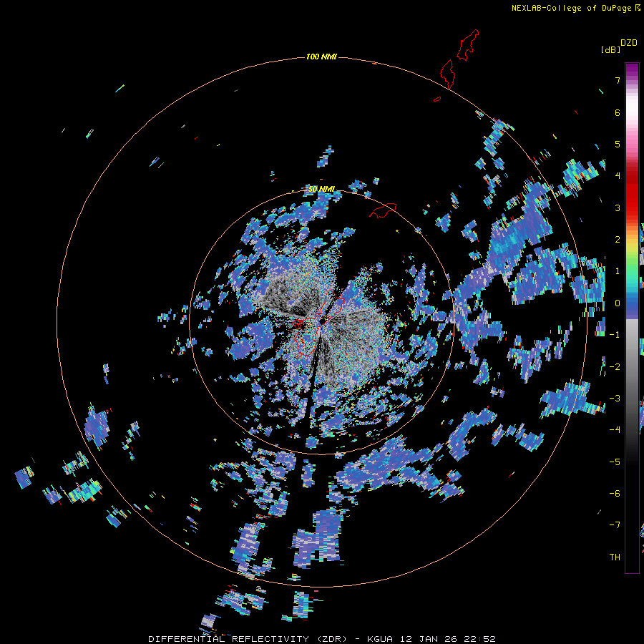644x644 pixels.
Task: Select the -5 tick label on the color scale
Action: click(x=615, y=462)
